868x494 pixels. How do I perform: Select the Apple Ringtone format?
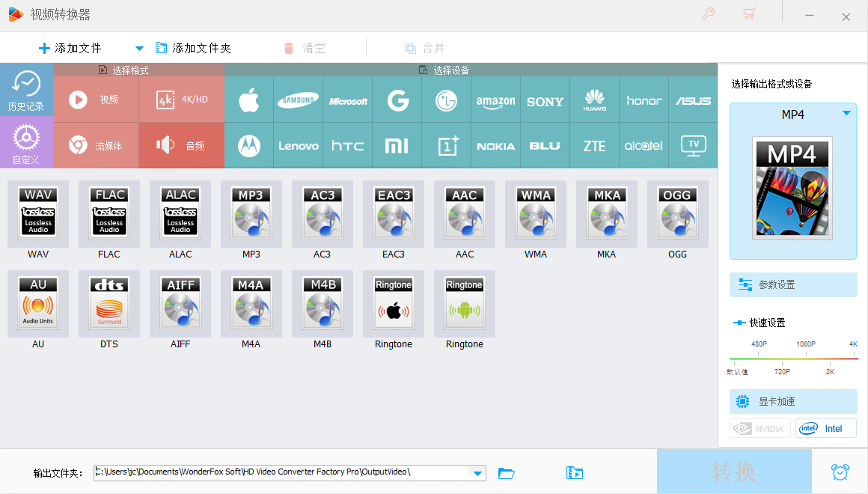click(x=394, y=303)
